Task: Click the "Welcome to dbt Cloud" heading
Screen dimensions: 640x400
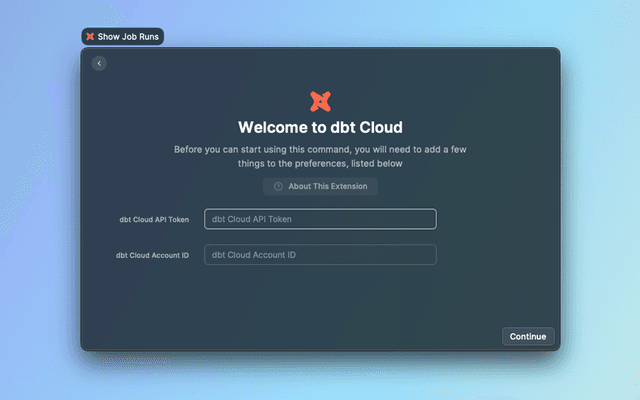Action: (x=320, y=127)
